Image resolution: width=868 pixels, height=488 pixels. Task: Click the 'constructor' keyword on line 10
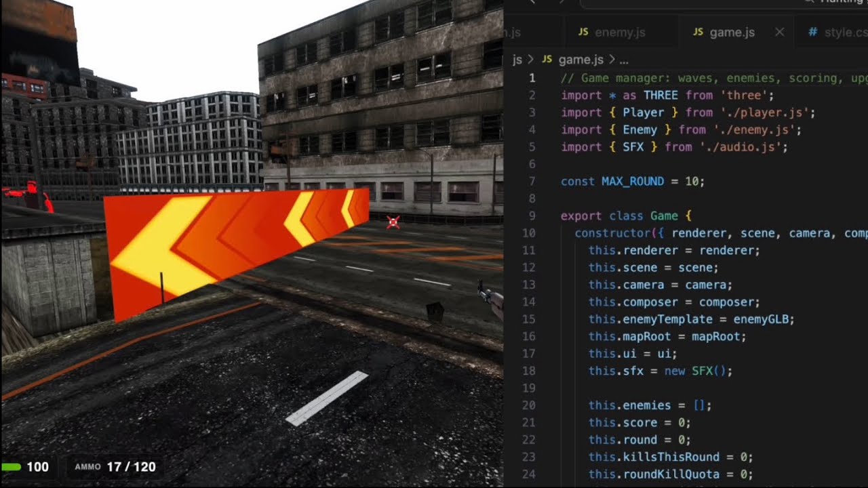point(612,233)
